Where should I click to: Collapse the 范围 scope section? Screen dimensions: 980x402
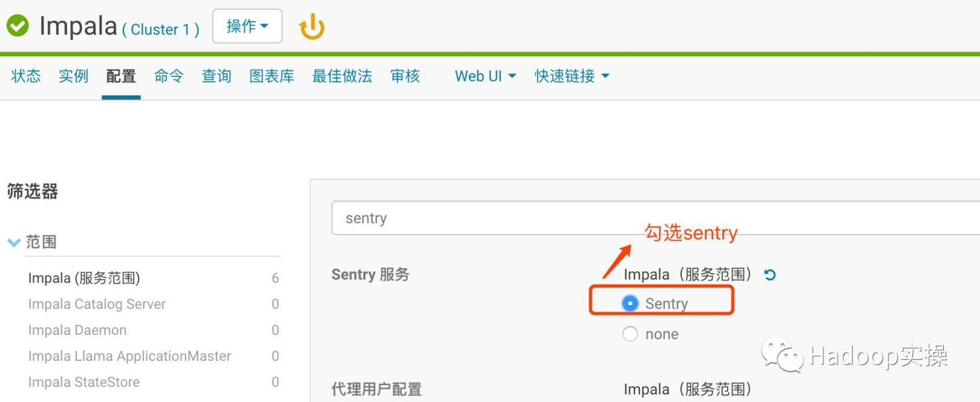pyautogui.click(x=14, y=242)
